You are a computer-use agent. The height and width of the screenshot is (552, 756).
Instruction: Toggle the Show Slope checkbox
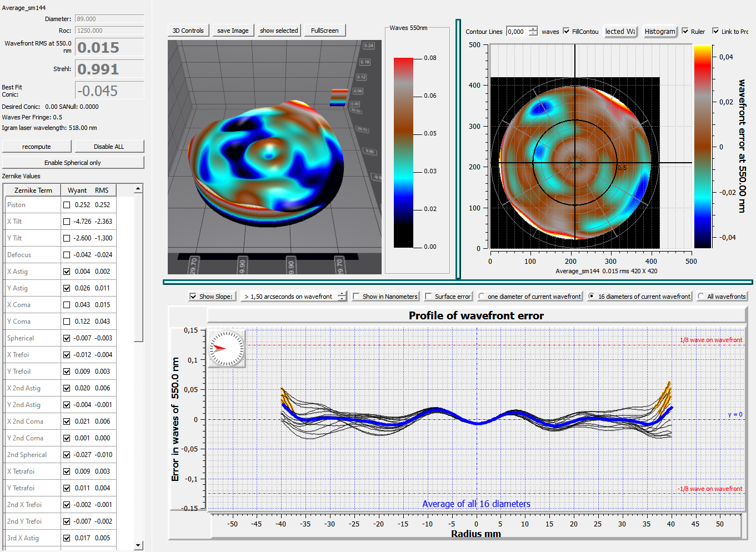tap(193, 297)
